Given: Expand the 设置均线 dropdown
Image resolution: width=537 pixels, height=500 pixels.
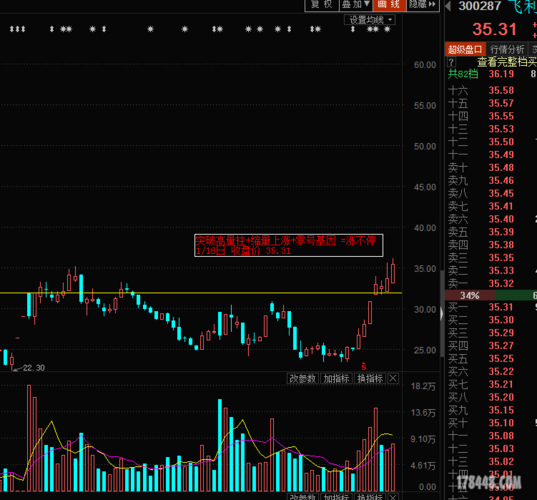Looking at the screenshot, I should 370,20.
